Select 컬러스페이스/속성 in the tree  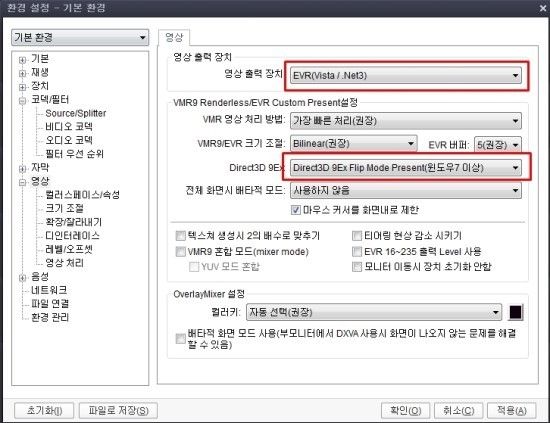coord(82,195)
